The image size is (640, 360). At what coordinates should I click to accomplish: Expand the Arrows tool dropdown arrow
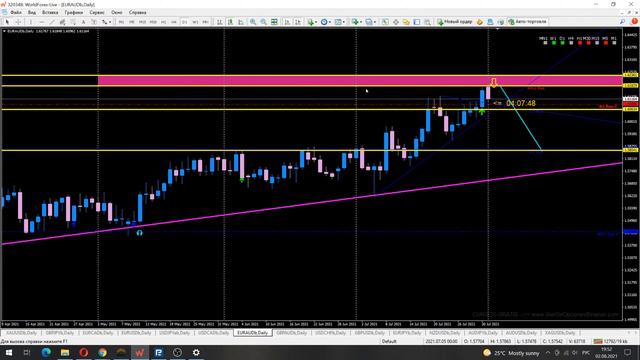110,22
